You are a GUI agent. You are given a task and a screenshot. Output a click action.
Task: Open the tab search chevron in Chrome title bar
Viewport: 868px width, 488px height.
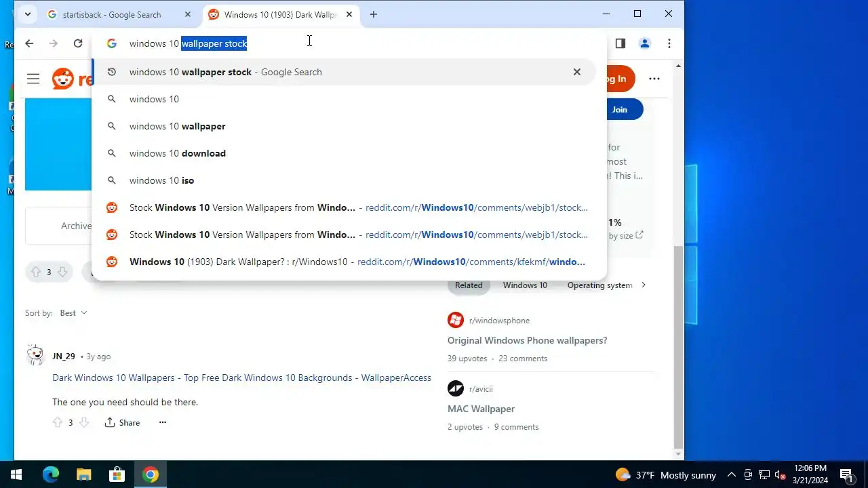pyautogui.click(x=28, y=14)
